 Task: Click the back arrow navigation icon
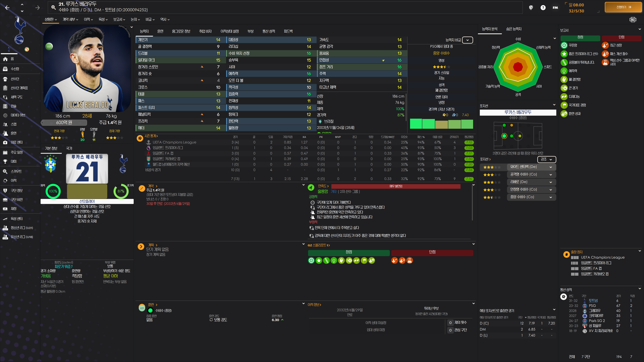(x=7, y=8)
